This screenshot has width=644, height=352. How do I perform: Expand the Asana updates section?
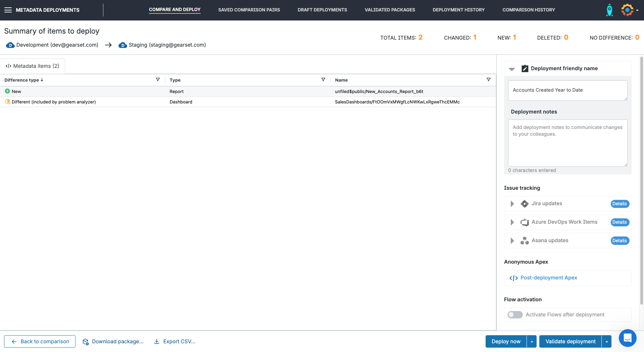coord(512,241)
